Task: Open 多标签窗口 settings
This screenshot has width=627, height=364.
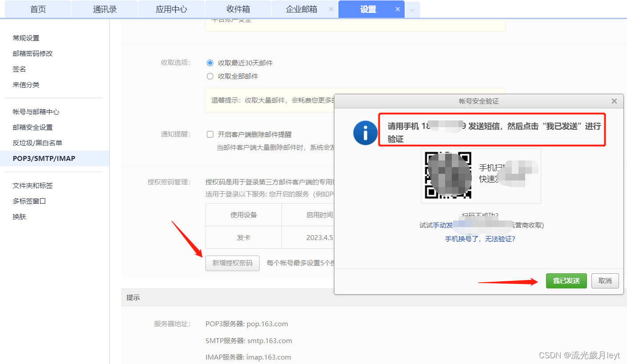Action: coord(29,201)
